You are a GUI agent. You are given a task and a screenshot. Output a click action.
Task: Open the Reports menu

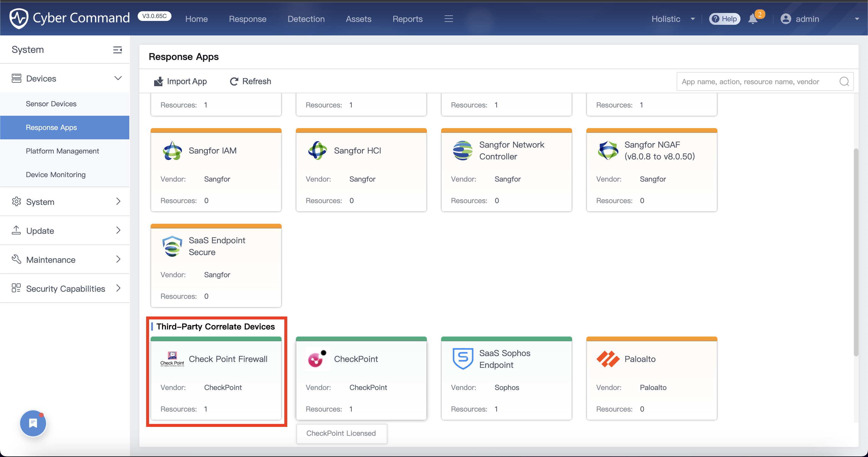tap(407, 19)
